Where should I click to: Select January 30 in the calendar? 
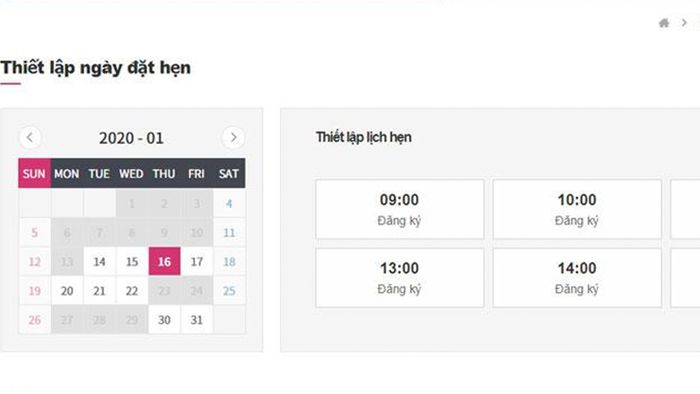tap(164, 319)
